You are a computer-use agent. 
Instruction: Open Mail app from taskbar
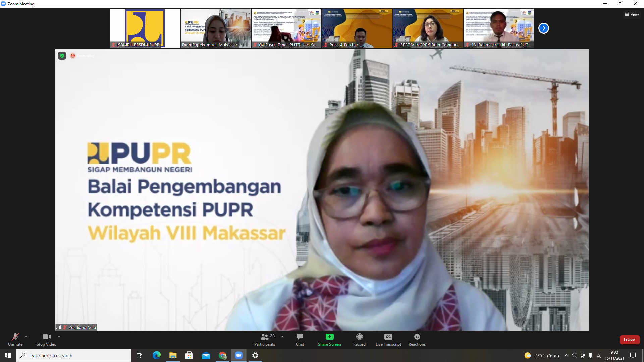coord(206,355)
